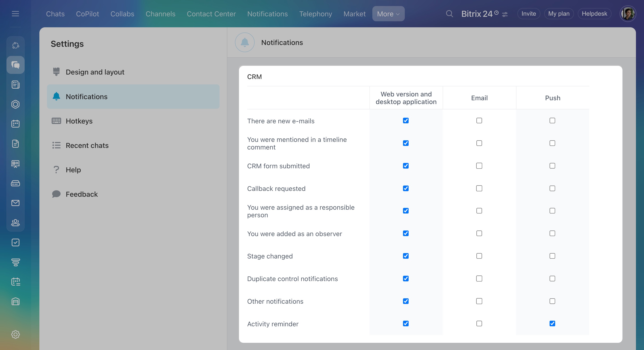Enable Push for CRM form submitted
The width and height of the screenshot is (644, 350).
[552, 166]
